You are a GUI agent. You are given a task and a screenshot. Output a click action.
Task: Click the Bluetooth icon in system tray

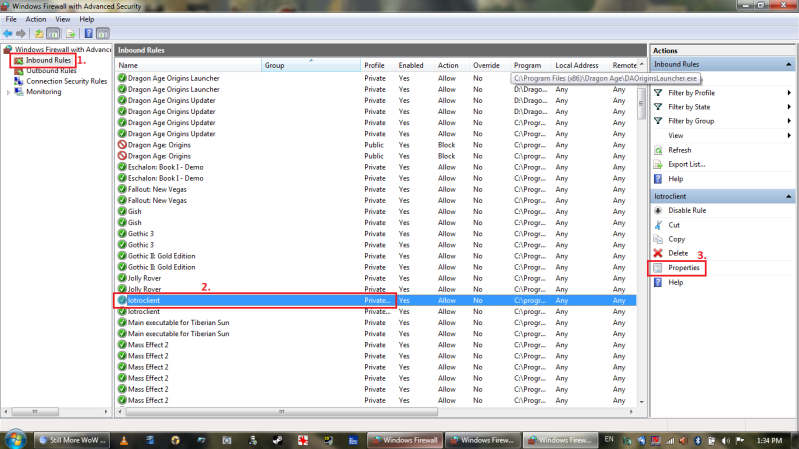(698, 441)
